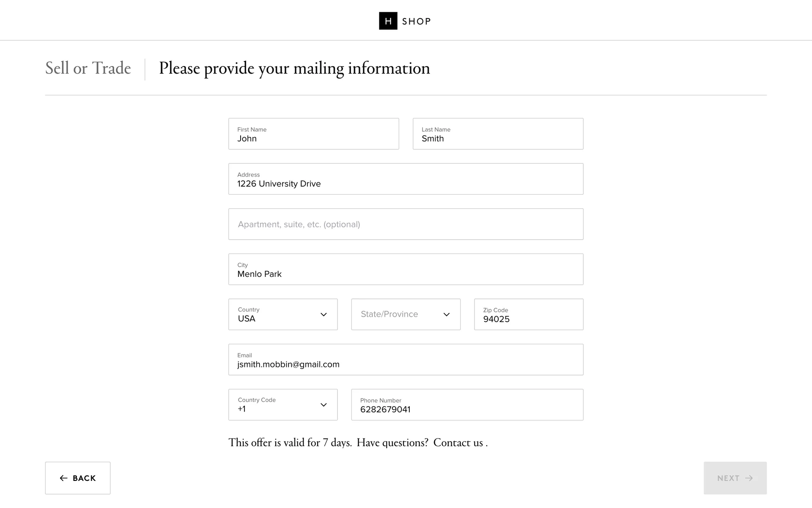
Task: Open the Country dropdown showing USA
Action: tap(275, 315)
